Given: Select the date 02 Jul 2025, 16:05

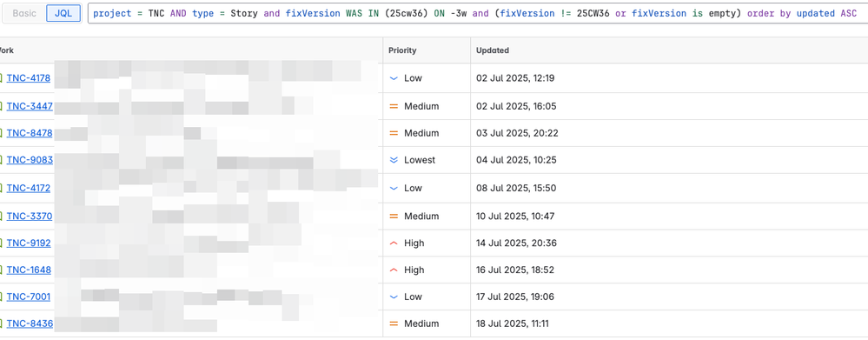Looking at the screenshot, I should [516, 106].
